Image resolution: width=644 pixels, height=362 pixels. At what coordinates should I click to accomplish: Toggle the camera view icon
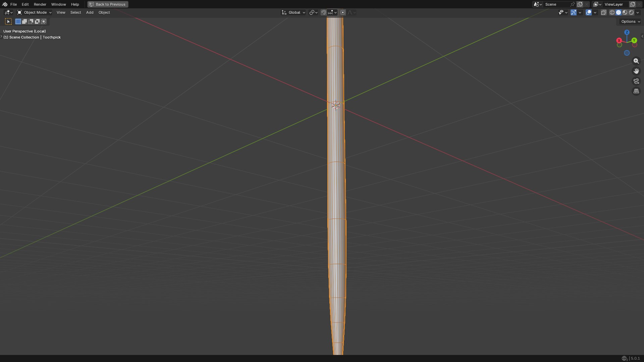(636, 81)
